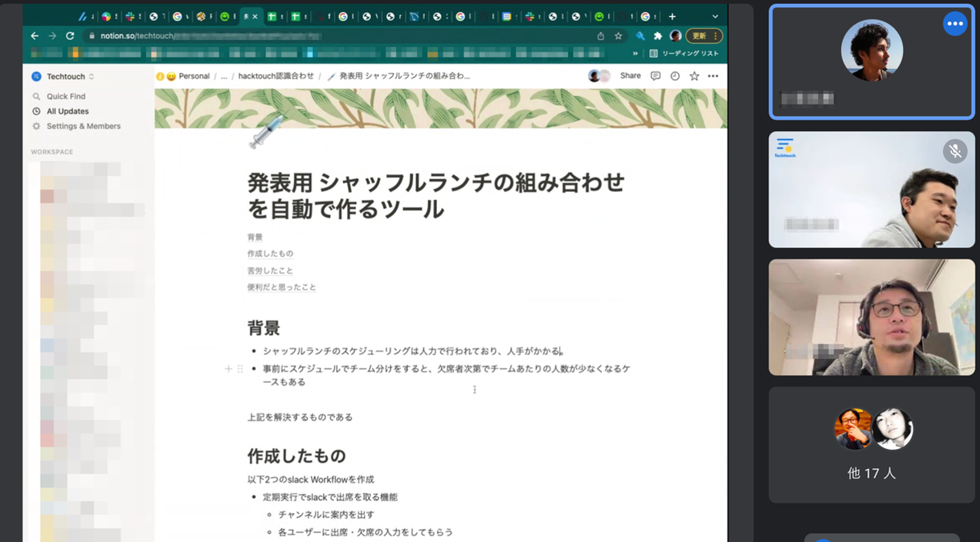
Task: Go back with the browser back arrow
Action: coord(35,36)
